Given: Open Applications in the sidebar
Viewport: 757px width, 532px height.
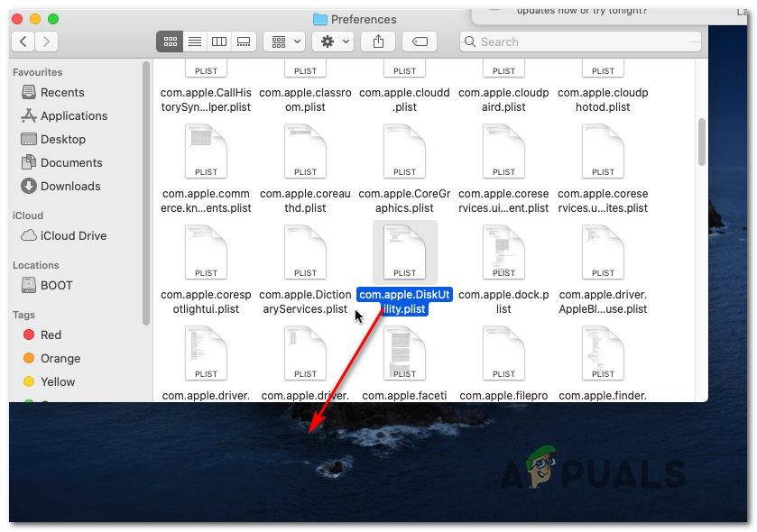Looking at the screenshot, I should pos(64,115).
